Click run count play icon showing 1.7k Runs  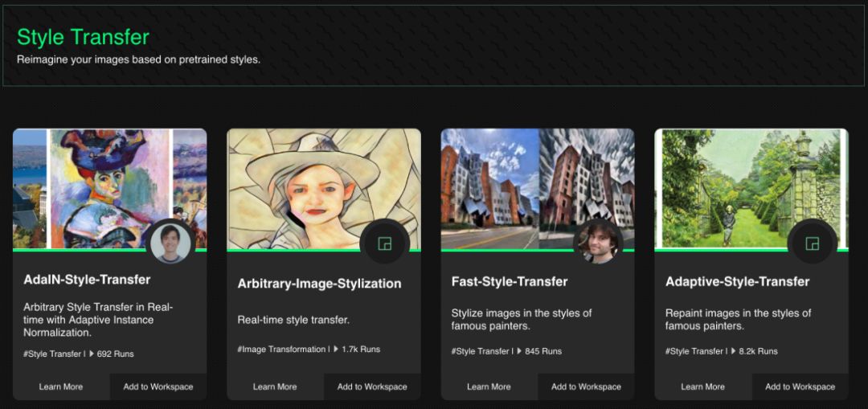pos(336,350)
